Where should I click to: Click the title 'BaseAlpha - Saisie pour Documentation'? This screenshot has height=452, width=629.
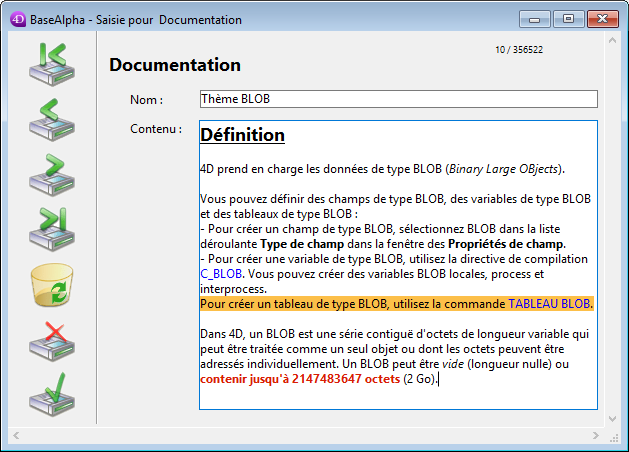(136, 20)
